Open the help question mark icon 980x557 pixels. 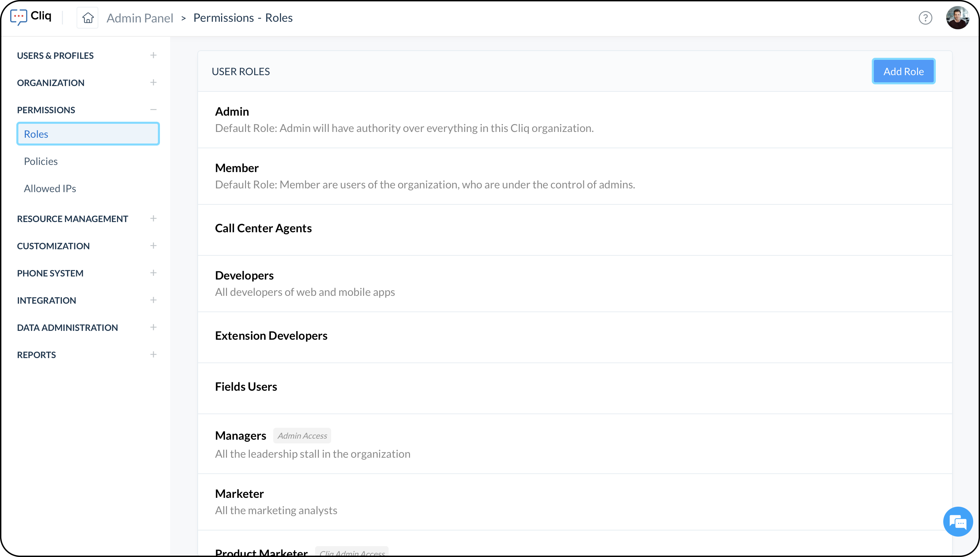point(925,18)
